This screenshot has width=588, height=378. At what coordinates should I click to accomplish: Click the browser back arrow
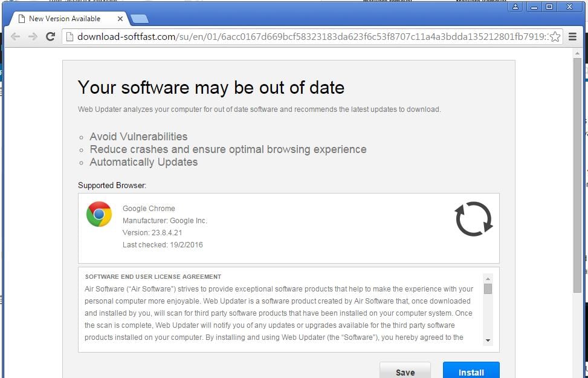tap(16, 37)
